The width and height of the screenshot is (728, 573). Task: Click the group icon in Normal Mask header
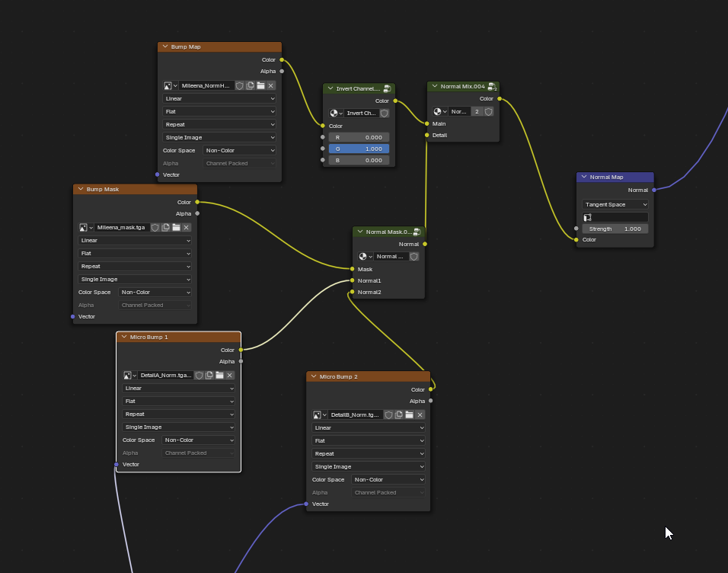pyautogui.click(x=417, y=232)
